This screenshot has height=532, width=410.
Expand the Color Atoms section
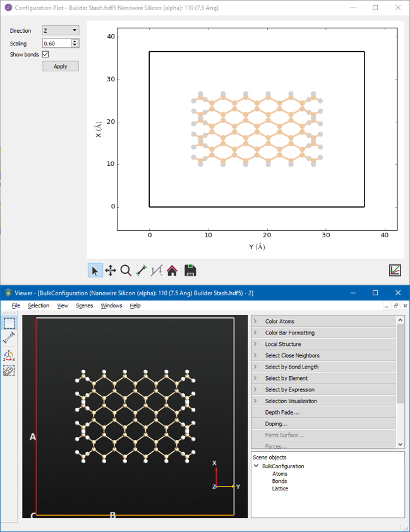[279, 321]
